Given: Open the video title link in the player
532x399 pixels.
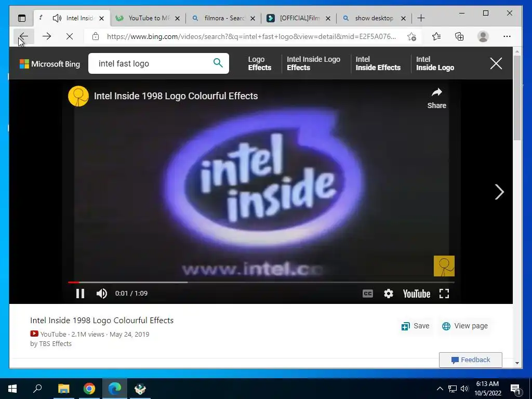Looking at the screenshot, I should 176,96.
